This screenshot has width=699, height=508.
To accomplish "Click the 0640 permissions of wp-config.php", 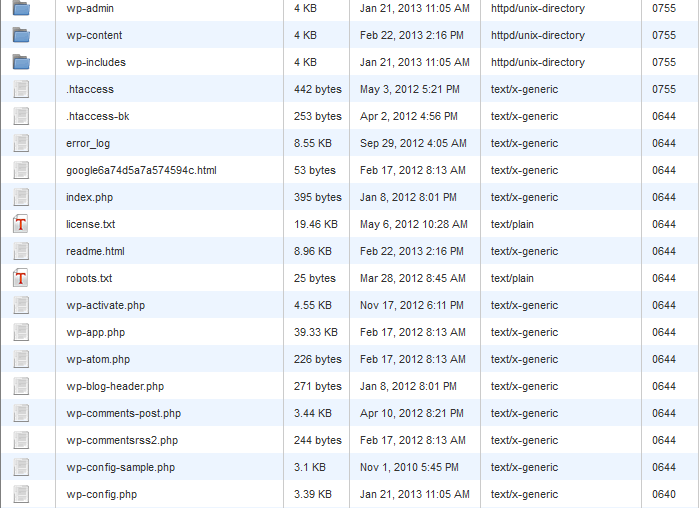I will tap(664, 494).
